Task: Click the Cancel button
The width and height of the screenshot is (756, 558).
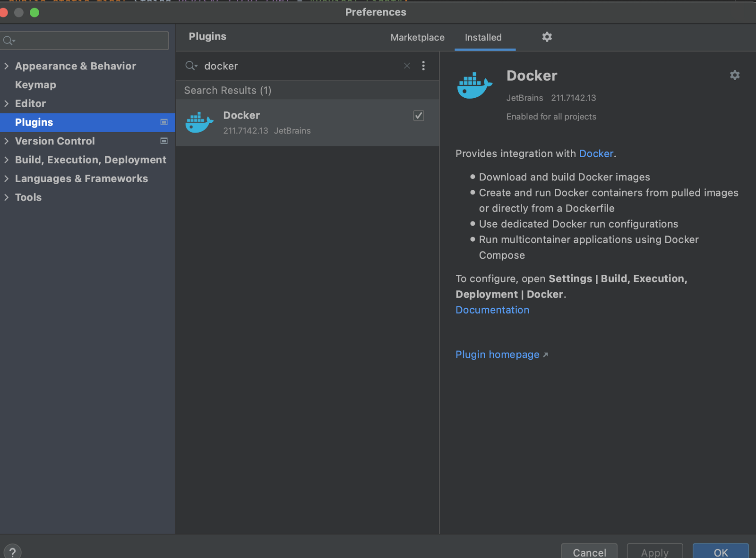Action: point(589,551)
